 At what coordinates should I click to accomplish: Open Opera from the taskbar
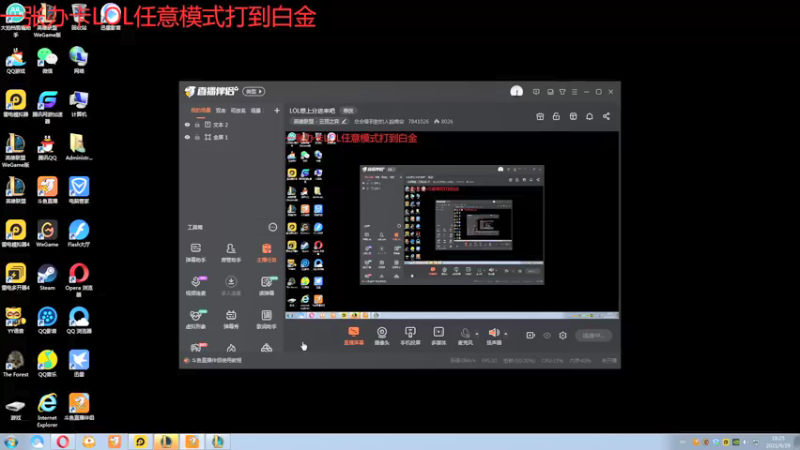[63, 441]
